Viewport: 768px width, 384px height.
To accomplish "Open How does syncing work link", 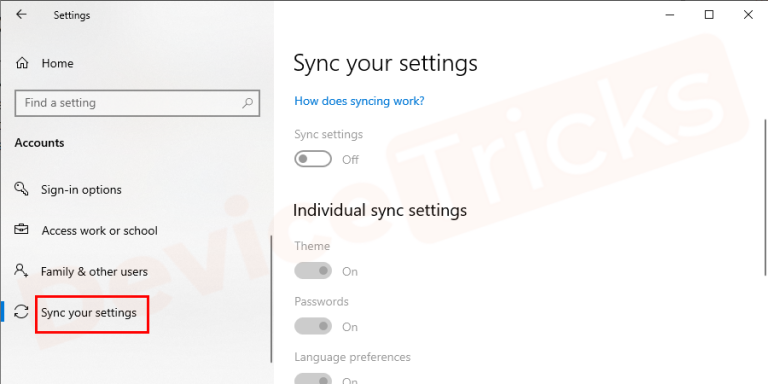I will pos(359,101).
